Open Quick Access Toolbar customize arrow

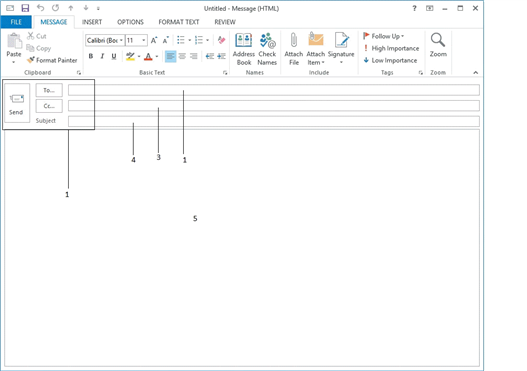click(98, 8)
